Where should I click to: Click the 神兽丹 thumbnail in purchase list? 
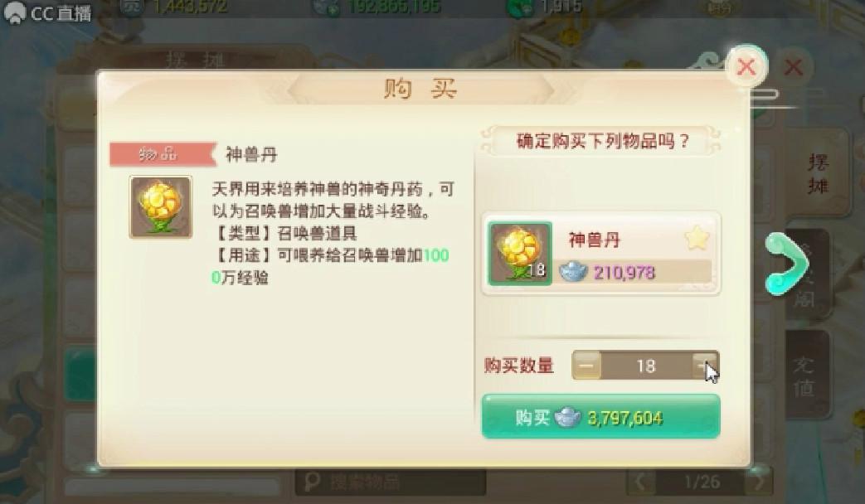click(520, 254)
